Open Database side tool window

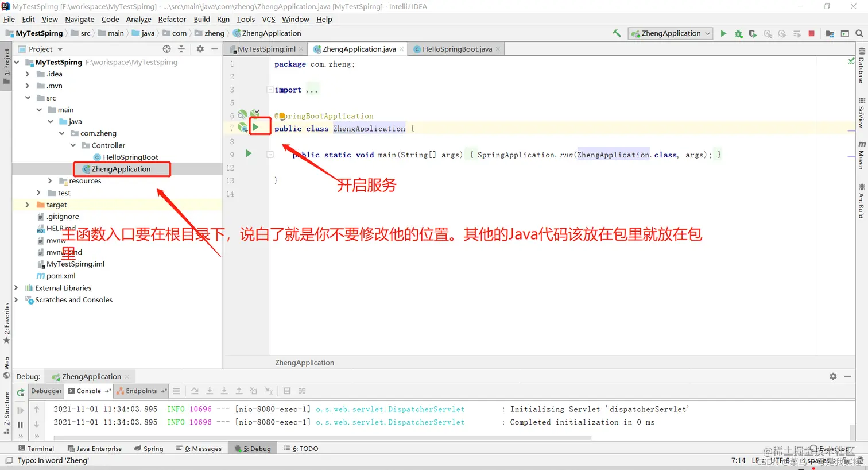coord(861,66)
